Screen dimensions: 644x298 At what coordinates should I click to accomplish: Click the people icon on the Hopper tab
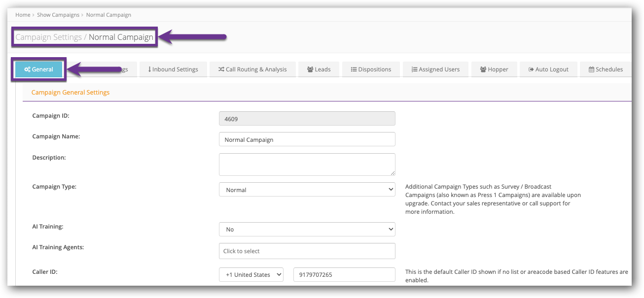pos(483,69)
